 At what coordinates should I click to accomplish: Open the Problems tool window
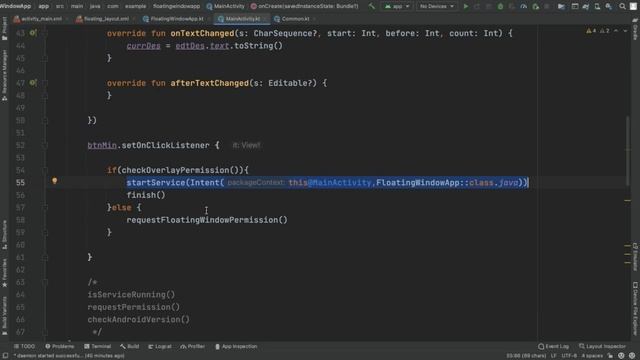60,346
